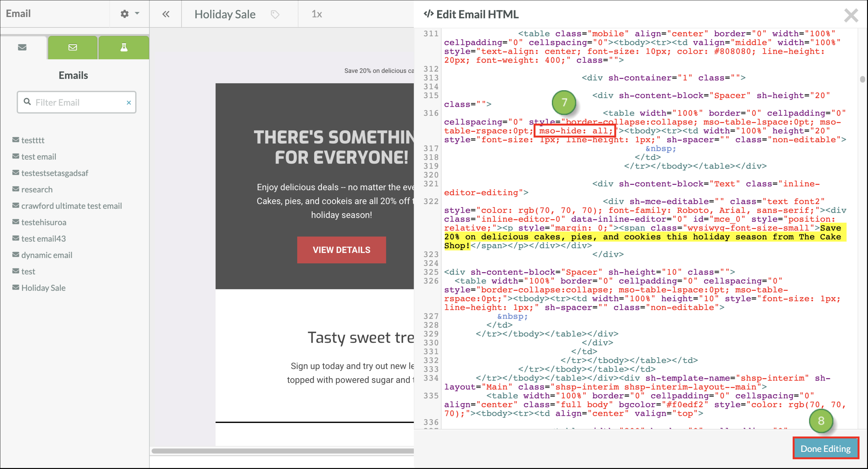Image resolution: width=868 pixels, height=469 pixels.
Task: Click the envelope icon beside 'research'
Action: 15,189
